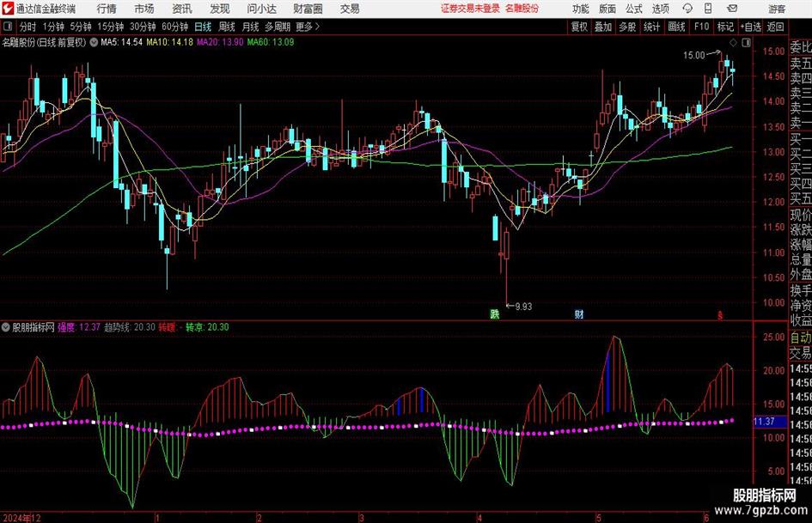Switch to the 周线 period
The image size is (812, 523).
[x=226, y=27]
